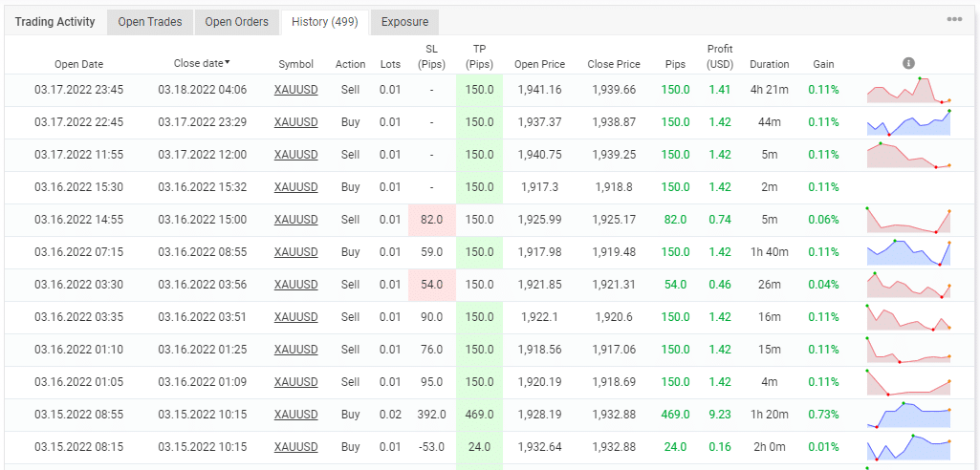Click red 82.0 SL cell

(x=431, y=220)
